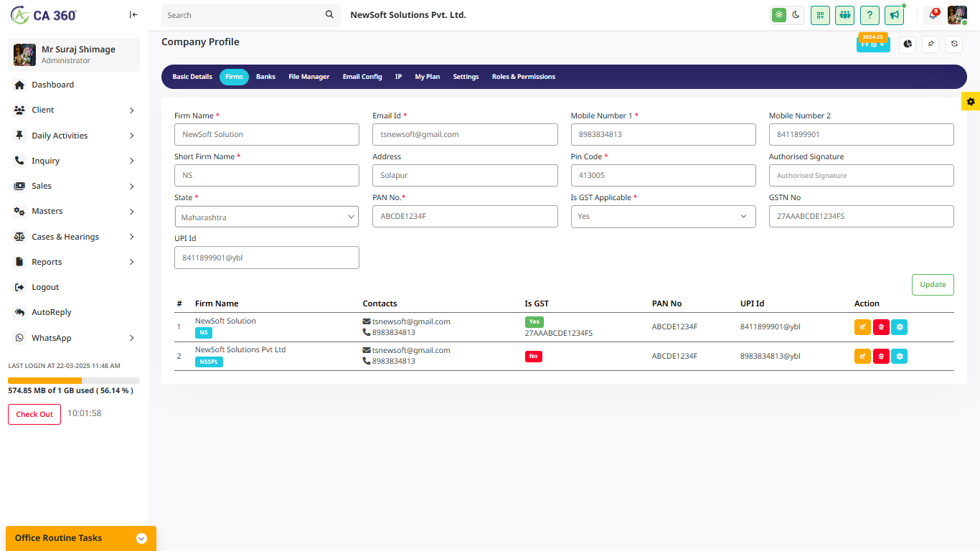This screenshot has height=551, width=980.
Task: Click the Authorised Signature field
Action: coord(862,175)
